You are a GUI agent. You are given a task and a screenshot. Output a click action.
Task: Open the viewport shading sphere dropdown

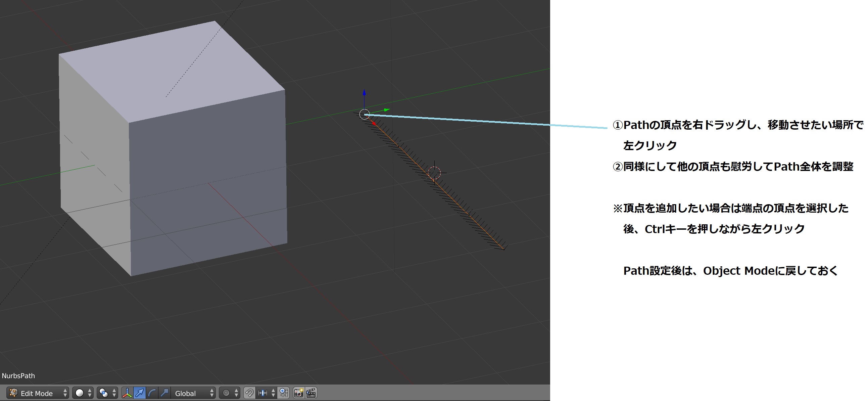click(83, 393)
